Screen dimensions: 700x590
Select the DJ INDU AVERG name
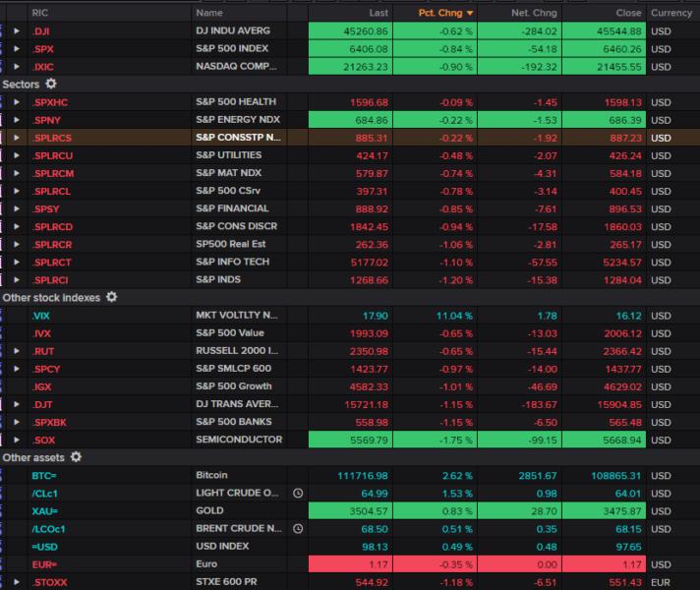click(x=233, y=30)
